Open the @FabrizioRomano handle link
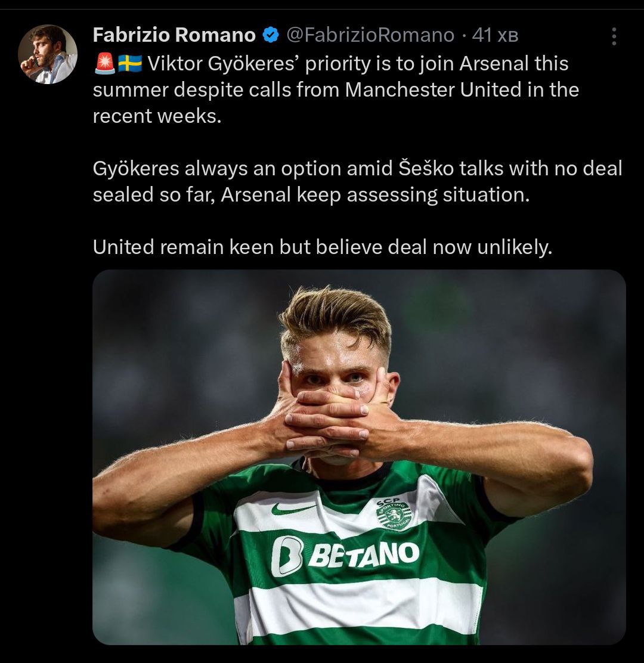Image resolution: width=644 pixels, height=663 pixels. [x=370, y=36]
